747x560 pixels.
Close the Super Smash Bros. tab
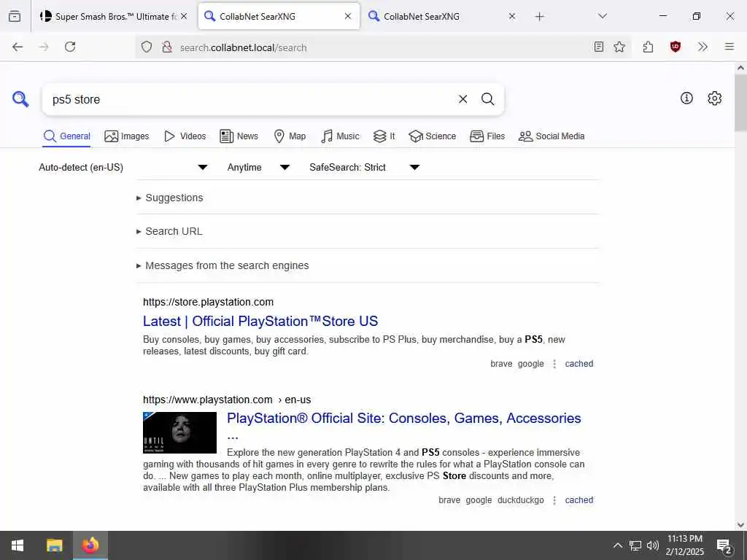(x=184, y=16)
